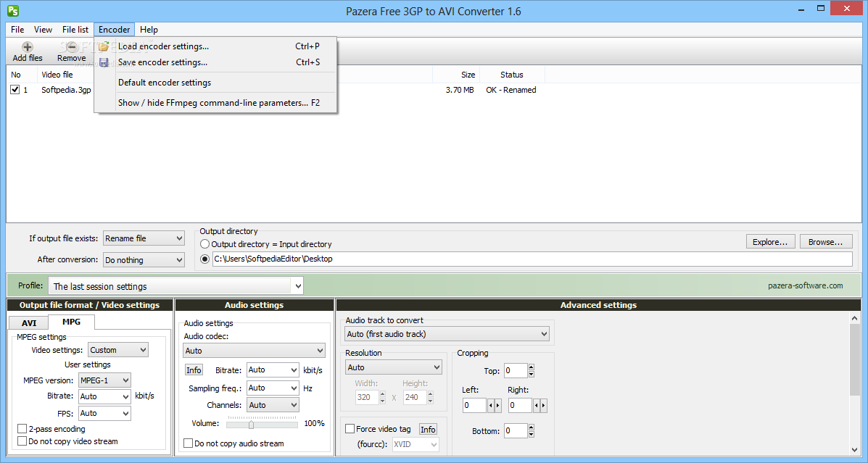Click the 3.70 MB size cell
868x463 pixels.
pyautogui.click(x=460, y=90)
